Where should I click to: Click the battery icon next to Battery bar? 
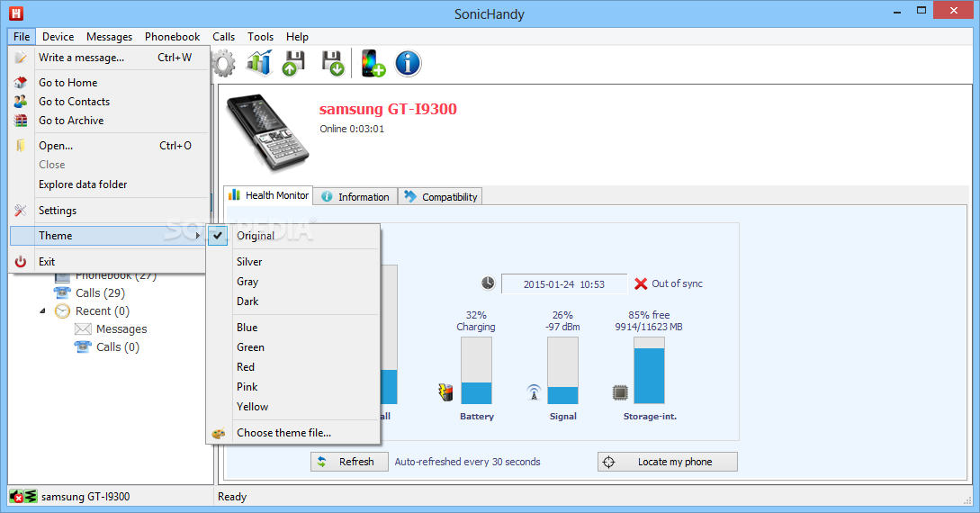(x=445, y=391)
